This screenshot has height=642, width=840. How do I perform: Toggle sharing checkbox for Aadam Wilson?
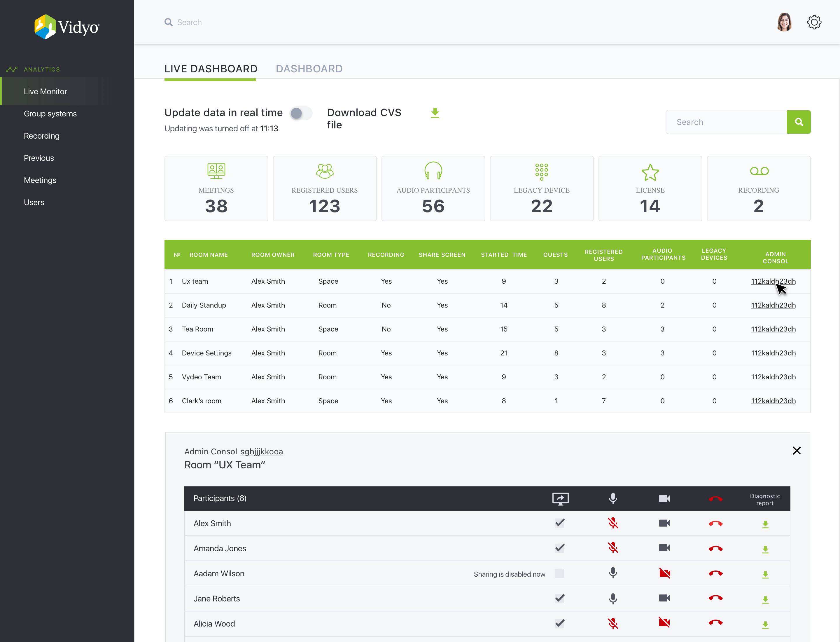pyautogui.click(x=559, y=573)
